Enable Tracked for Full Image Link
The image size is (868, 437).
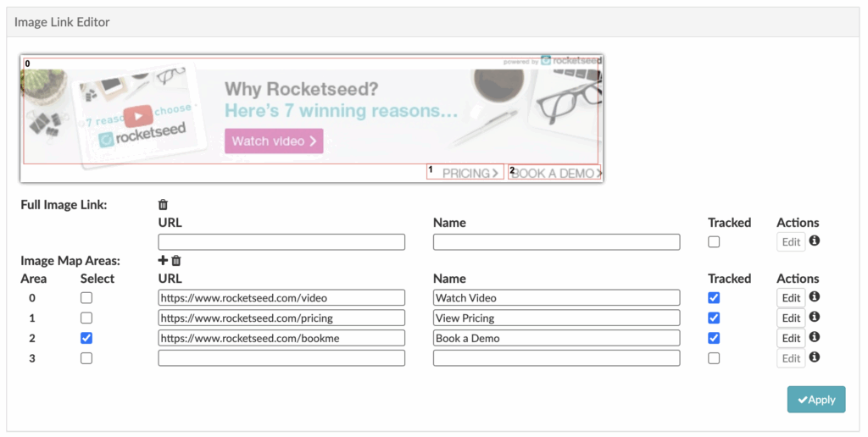[714, 242]
